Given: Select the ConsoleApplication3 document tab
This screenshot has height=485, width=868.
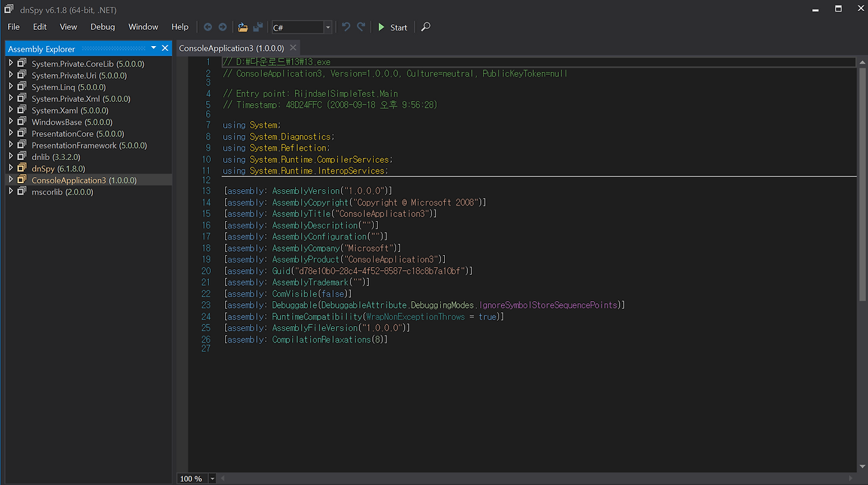Looking at the screenshot, I should 231,48.
